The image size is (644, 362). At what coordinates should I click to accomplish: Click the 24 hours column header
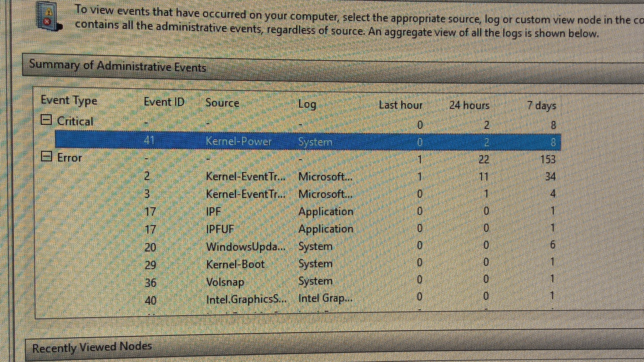coord(469,105)
